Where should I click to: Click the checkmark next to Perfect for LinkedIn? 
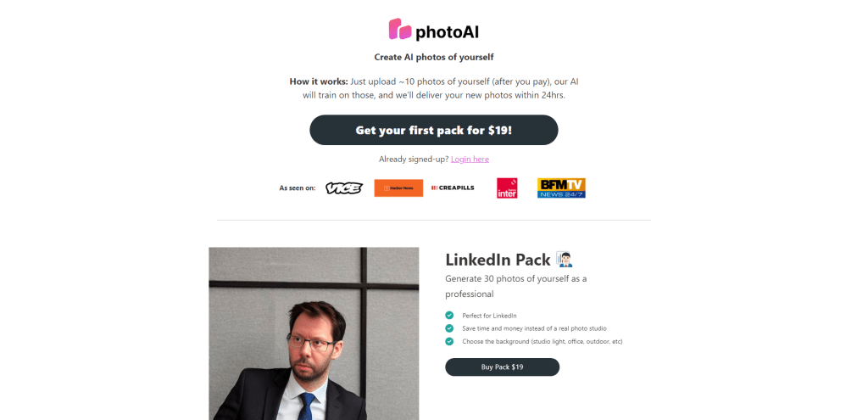[449, 316]
